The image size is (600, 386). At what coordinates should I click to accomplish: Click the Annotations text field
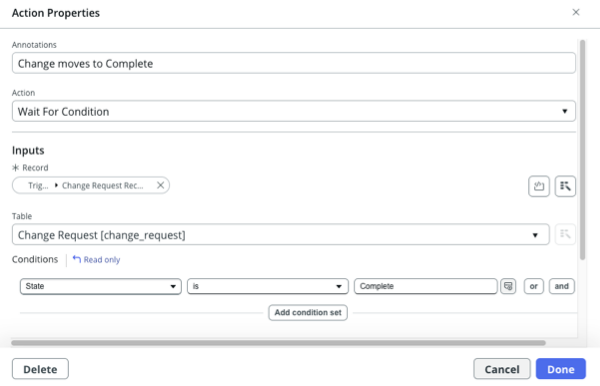tap(293, 63)
